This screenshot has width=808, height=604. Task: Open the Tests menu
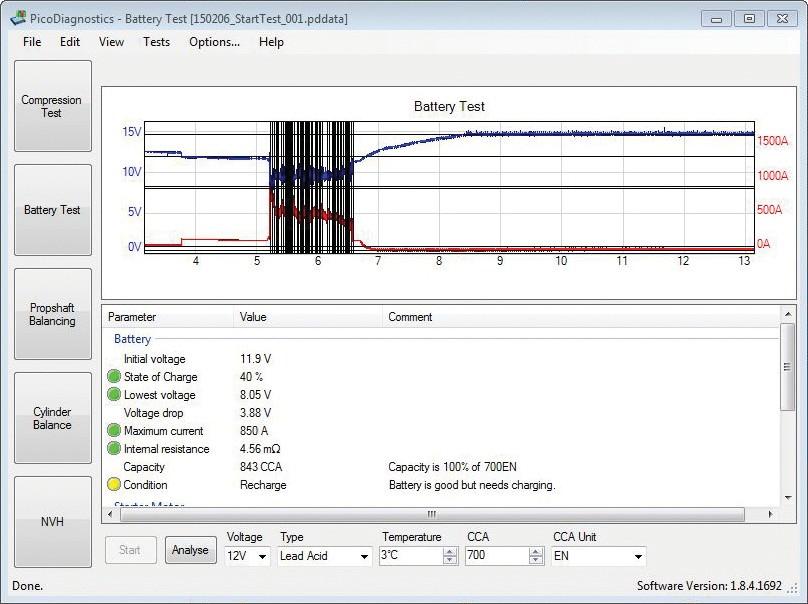click(x=156, y=42)
